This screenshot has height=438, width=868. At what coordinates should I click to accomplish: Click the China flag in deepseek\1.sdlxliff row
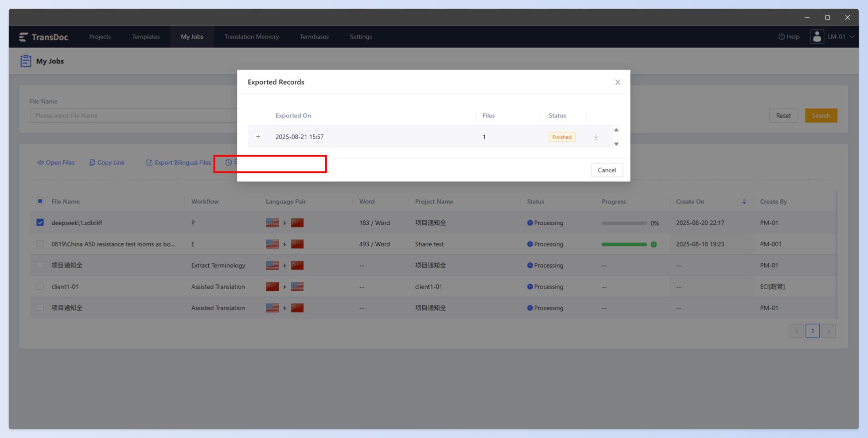click(297, 223)
